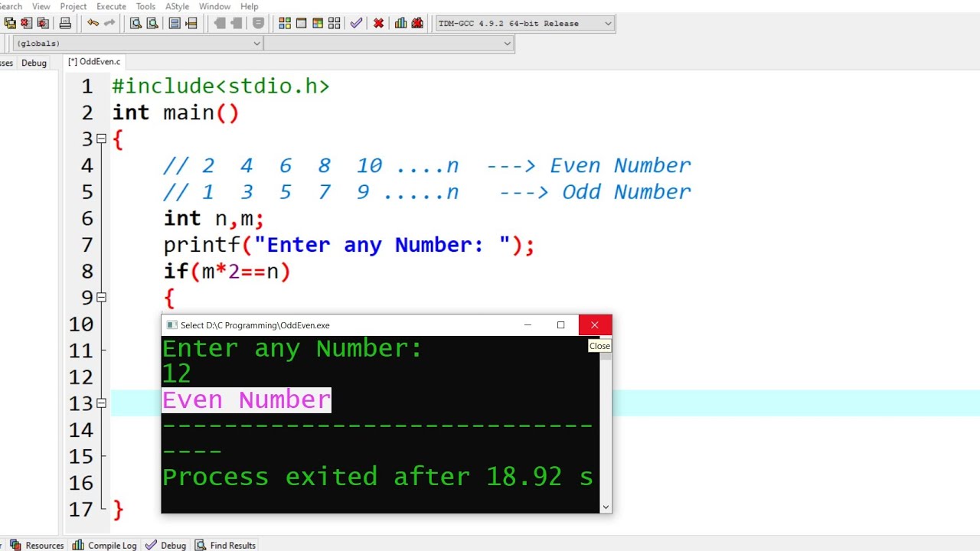Image resolution: width=980 pixels, height=551 pixels.
Task: Click the grayed bookmark toolbar icon
Action: [258, 23]
